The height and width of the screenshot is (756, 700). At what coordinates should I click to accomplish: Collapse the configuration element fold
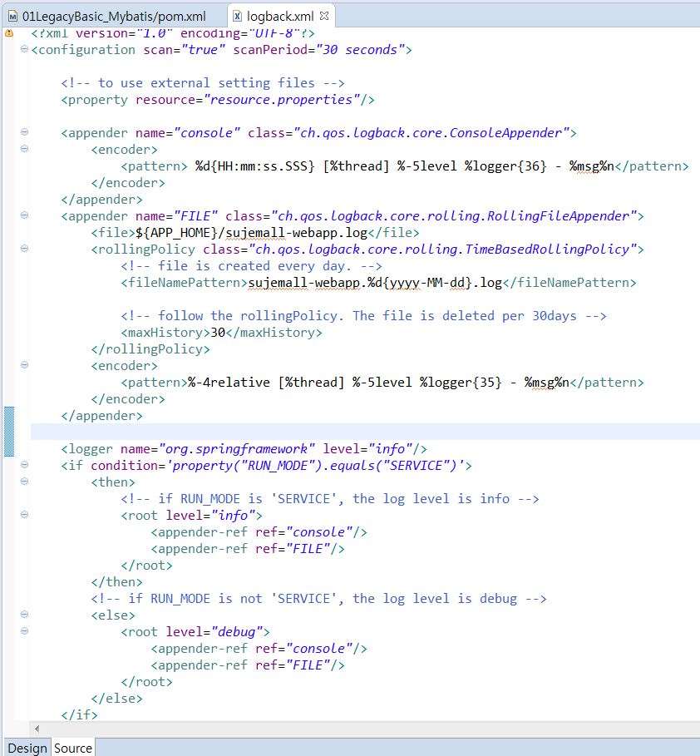point(25,49)
